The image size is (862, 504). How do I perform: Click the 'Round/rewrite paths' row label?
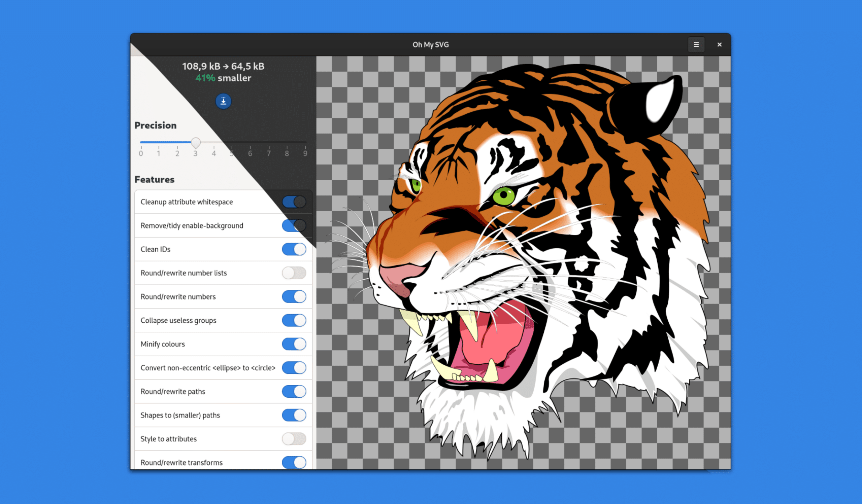pyautogui.click(x=173, y=391)
